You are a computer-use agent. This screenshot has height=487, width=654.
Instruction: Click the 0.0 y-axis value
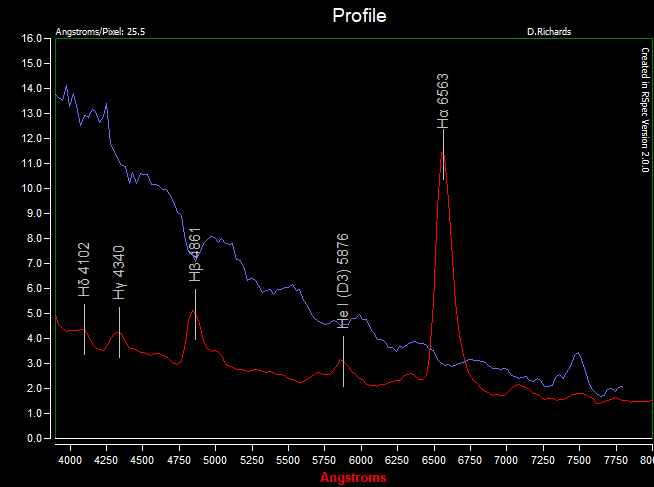pos(34,438)
